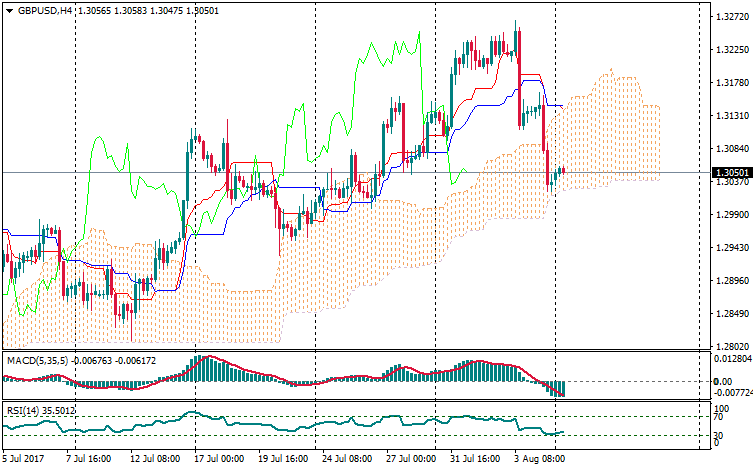Screen dimensions: 753x470
Task: Click the 5 Jul 2017 date label
Action: click(23, 459)
